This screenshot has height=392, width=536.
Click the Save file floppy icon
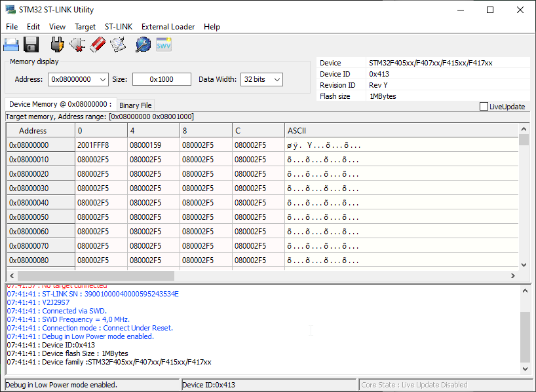(x=31, y=45)
